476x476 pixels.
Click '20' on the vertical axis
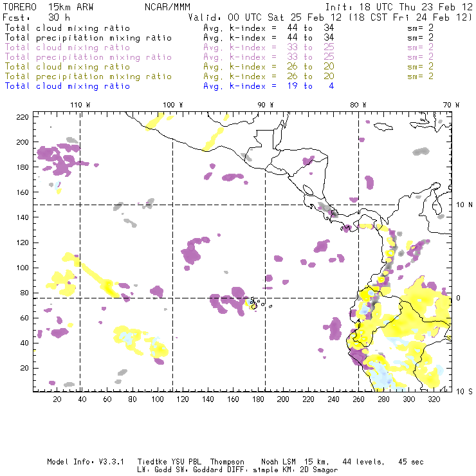[x=24, y=368]
